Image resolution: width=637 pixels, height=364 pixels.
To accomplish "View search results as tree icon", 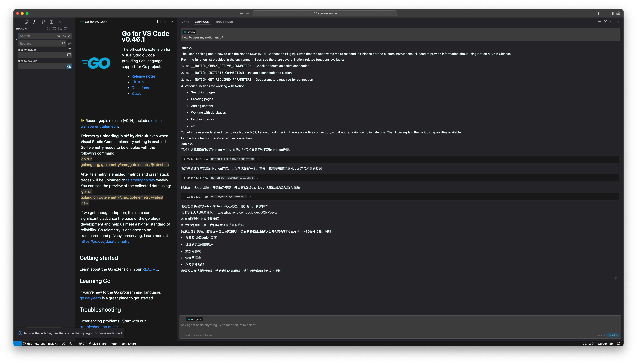I will (66, 29).
